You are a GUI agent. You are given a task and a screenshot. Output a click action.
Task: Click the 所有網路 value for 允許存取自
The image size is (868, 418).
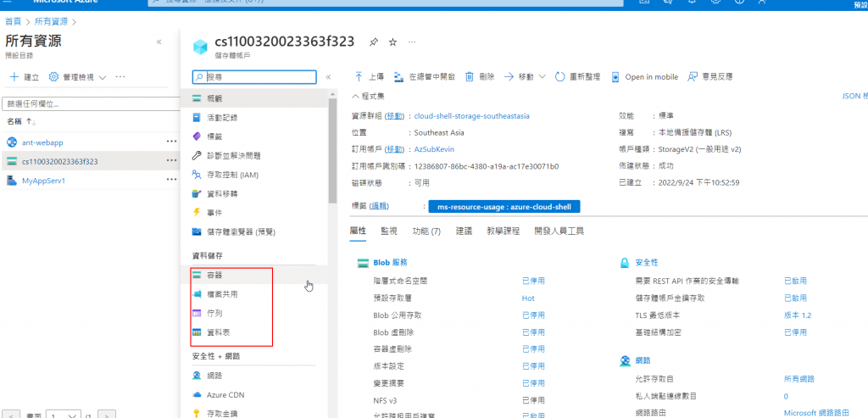[798, 379]
